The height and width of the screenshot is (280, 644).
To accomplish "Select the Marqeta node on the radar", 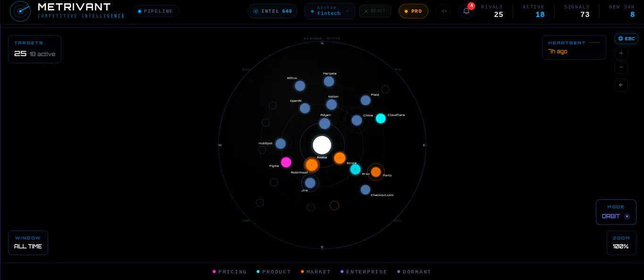I will pos(329,82).
